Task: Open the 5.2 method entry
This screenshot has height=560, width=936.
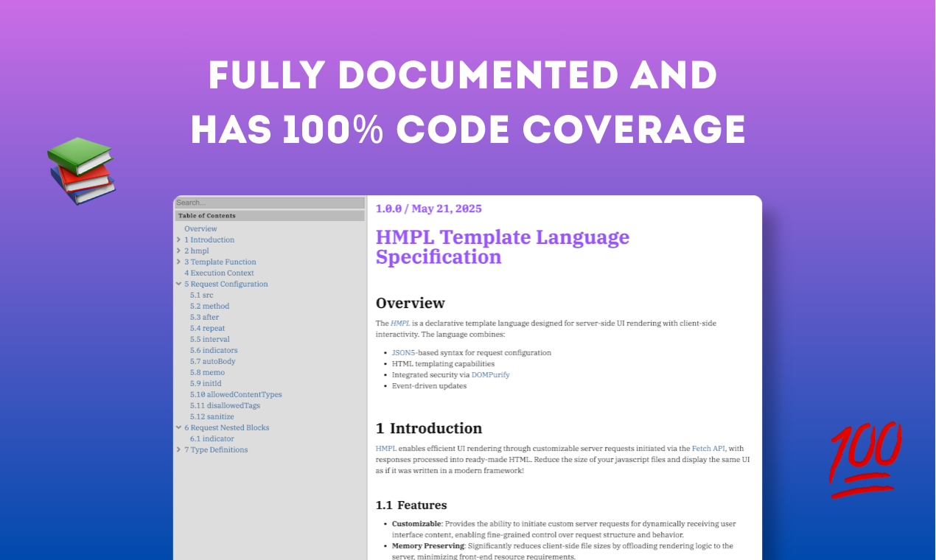Action: coord(210,307)
